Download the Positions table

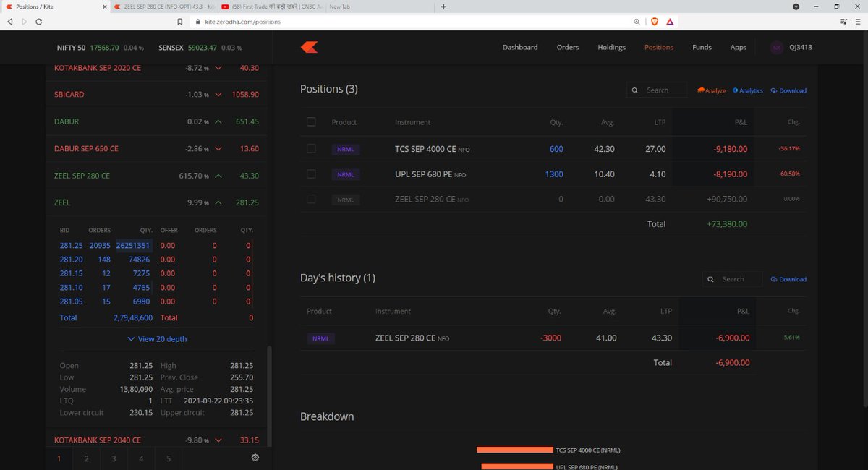coord(788,90)
